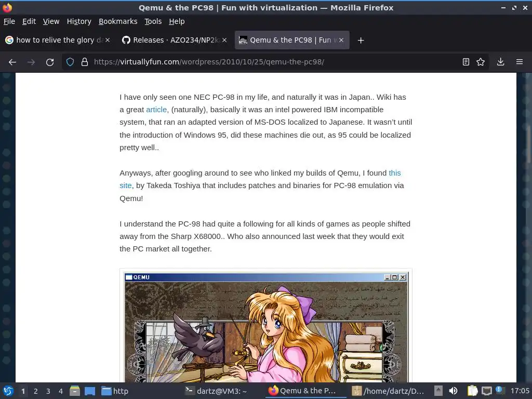Open the update notifier tray icon
This screenshot has width=532, height=399.
(499, 390)
